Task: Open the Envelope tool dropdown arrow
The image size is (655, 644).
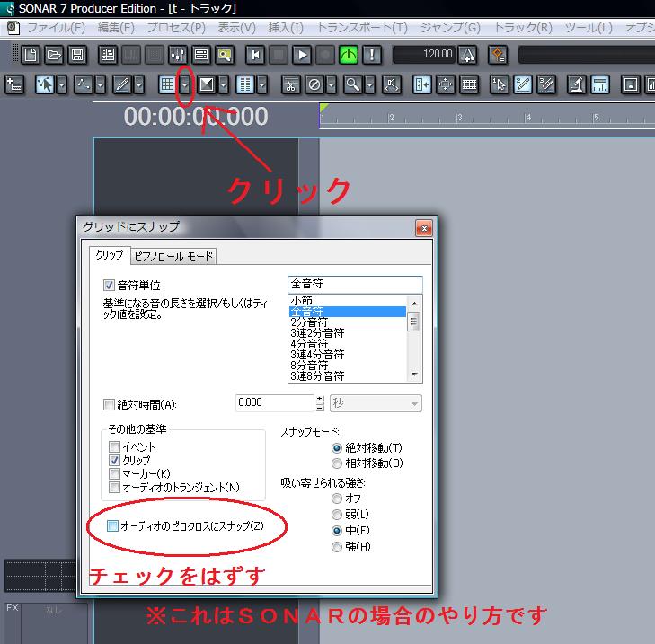Action: (101, 84)
